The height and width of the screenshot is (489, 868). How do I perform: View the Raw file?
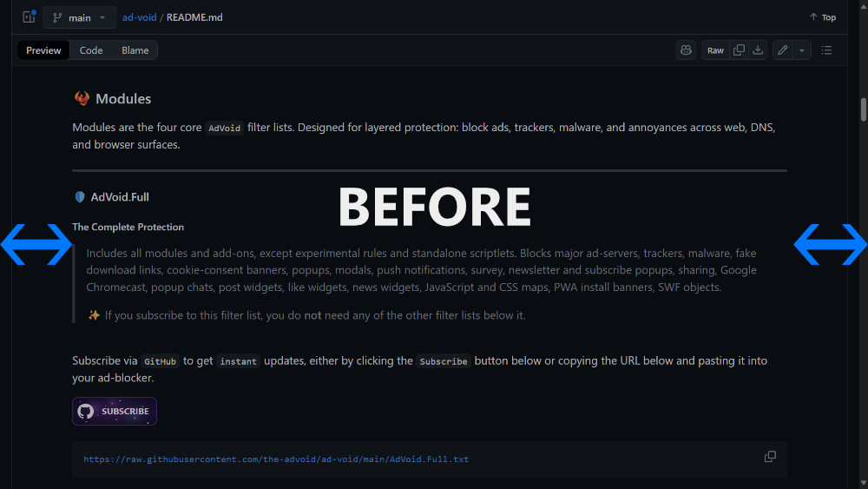click(x=715, y=50)
